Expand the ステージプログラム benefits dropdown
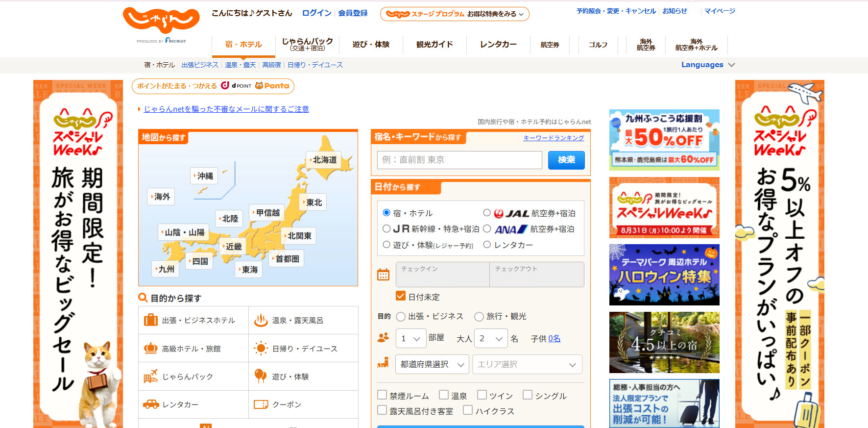 455,14
